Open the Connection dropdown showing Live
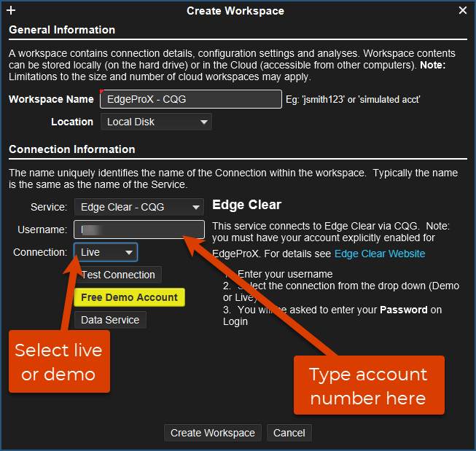476x451 pixels. (106, 252)
